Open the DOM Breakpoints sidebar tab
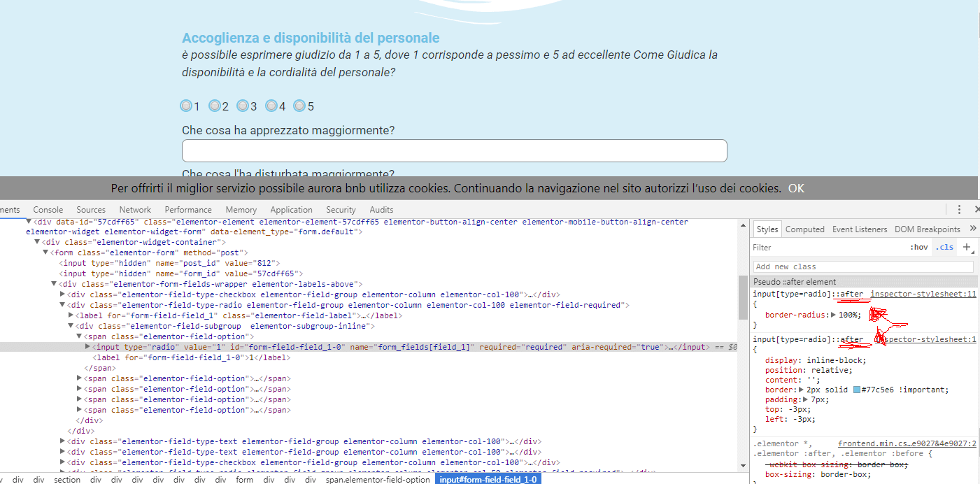980x484 pixels. tap(928, 229)
